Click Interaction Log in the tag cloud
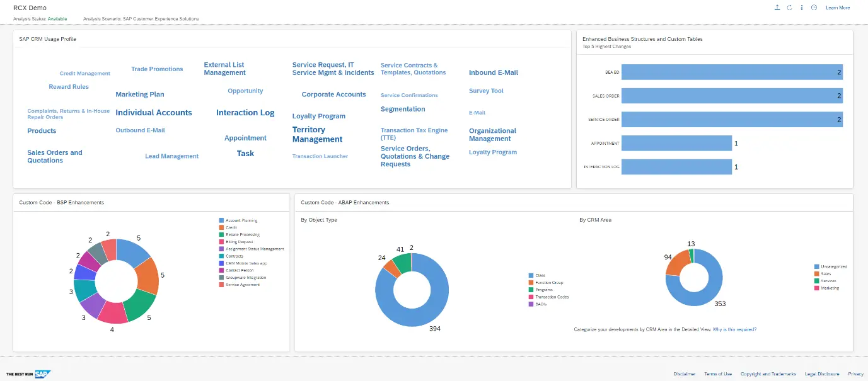 pos(245,113)
